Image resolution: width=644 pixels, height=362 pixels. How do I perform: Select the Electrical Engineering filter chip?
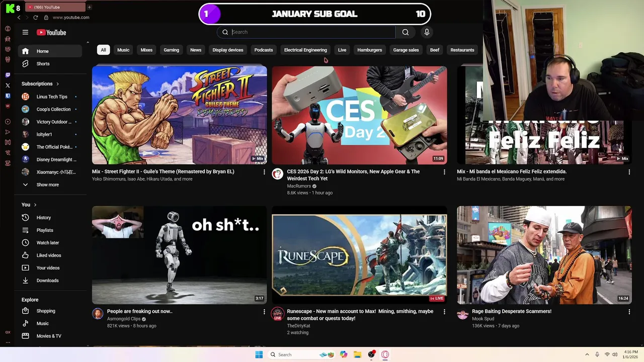[305, 50]
